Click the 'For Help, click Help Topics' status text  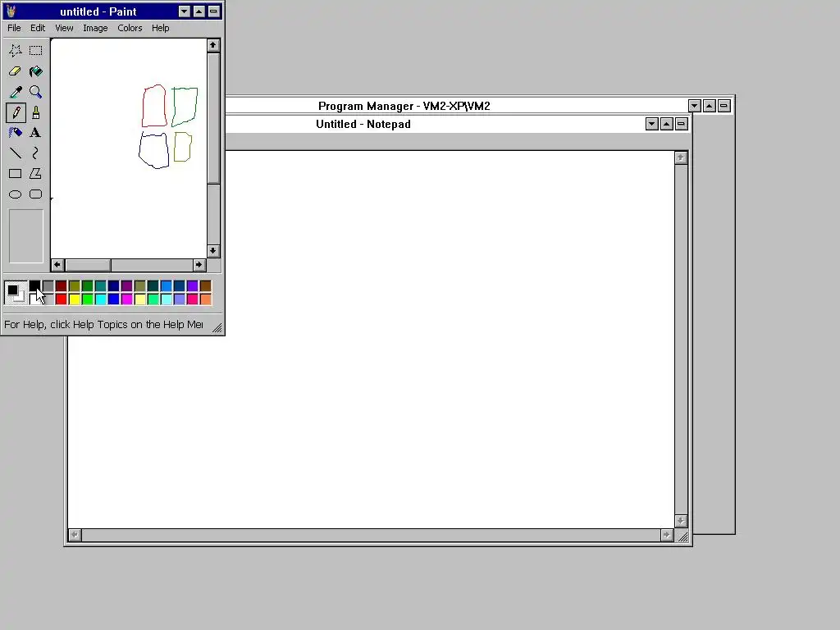point(103,325)
